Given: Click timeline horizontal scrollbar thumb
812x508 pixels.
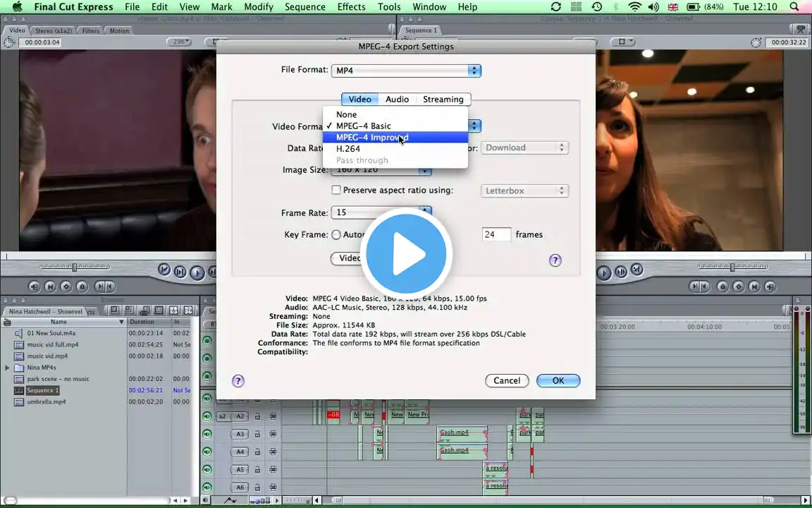Looking at the screenshot, I should click(x=554, y=500).
